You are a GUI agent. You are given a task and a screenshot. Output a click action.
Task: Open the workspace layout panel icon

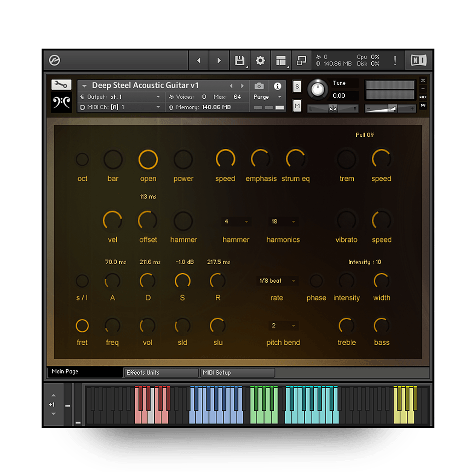[x=281, y=61]
